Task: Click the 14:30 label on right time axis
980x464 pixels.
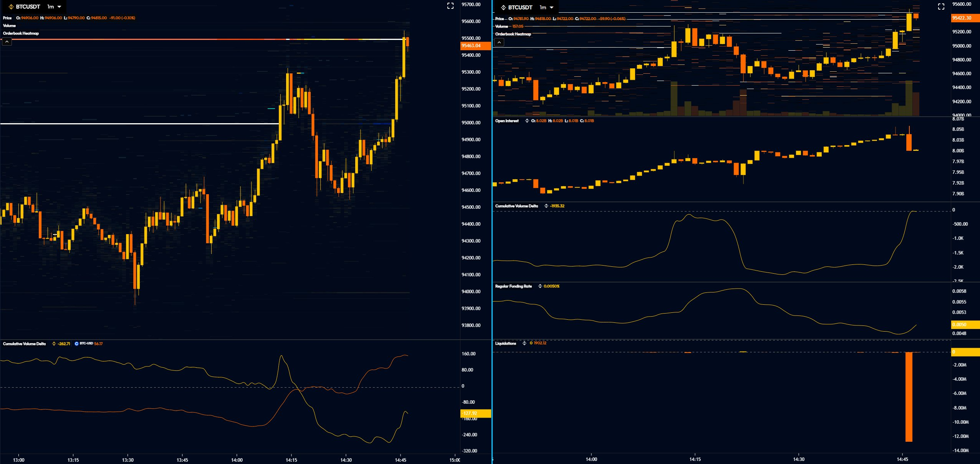Action: [799, 459]
